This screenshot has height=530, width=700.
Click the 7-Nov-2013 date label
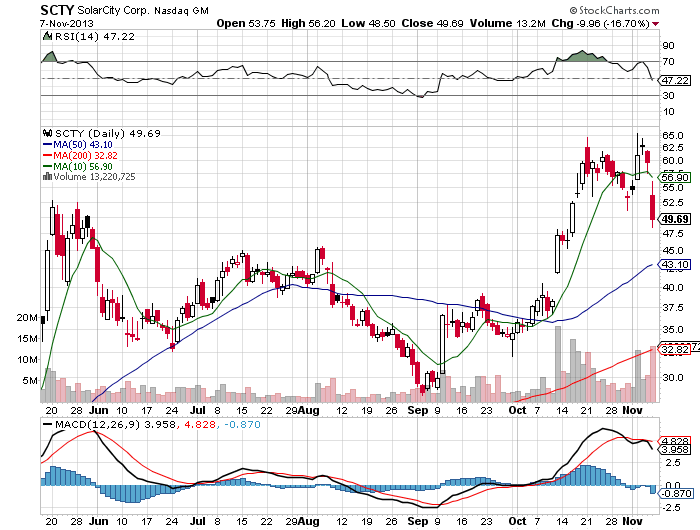(67, 24)
